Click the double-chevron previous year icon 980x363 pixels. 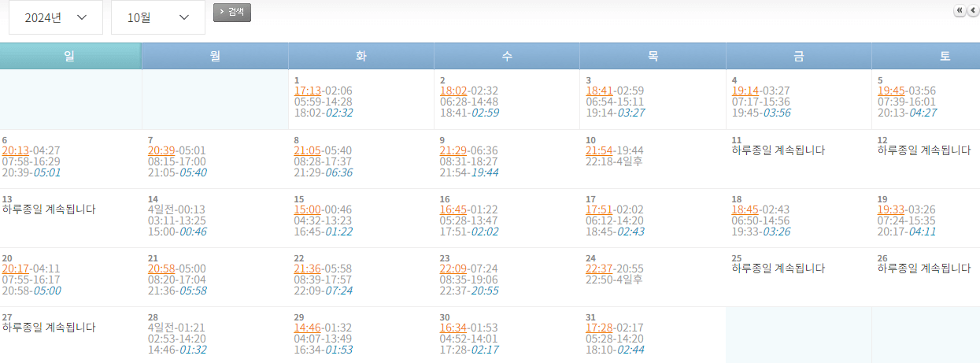point(960,10)
